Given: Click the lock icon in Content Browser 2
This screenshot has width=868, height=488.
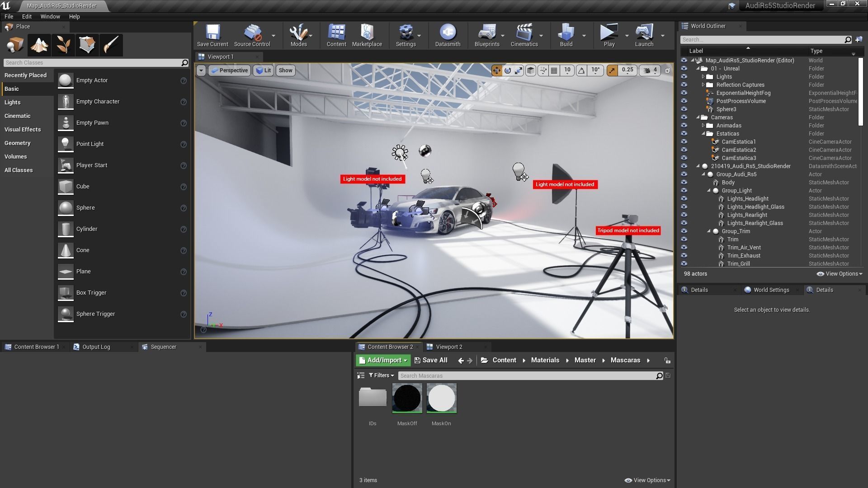Looking at the screenshot, I should [x=667, y=361].
